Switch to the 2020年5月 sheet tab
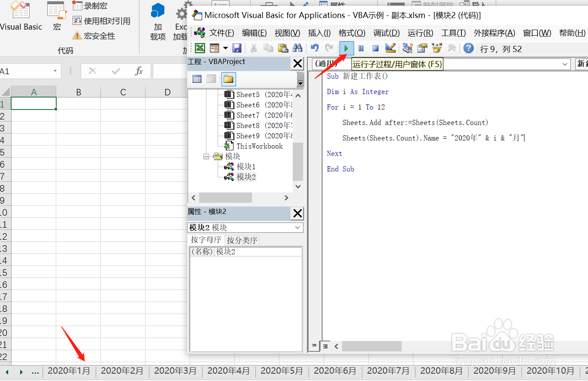 pyautogui.click(x=282, y=371)
